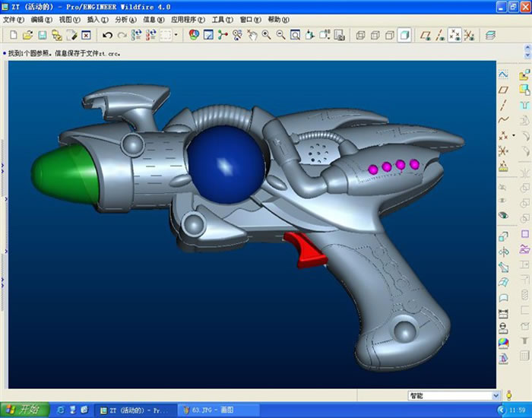Image resolution: width=532 pixels, height=418 pixels.
Task: Click the Undo arrow in toolbar
Action: coord(107,35)
